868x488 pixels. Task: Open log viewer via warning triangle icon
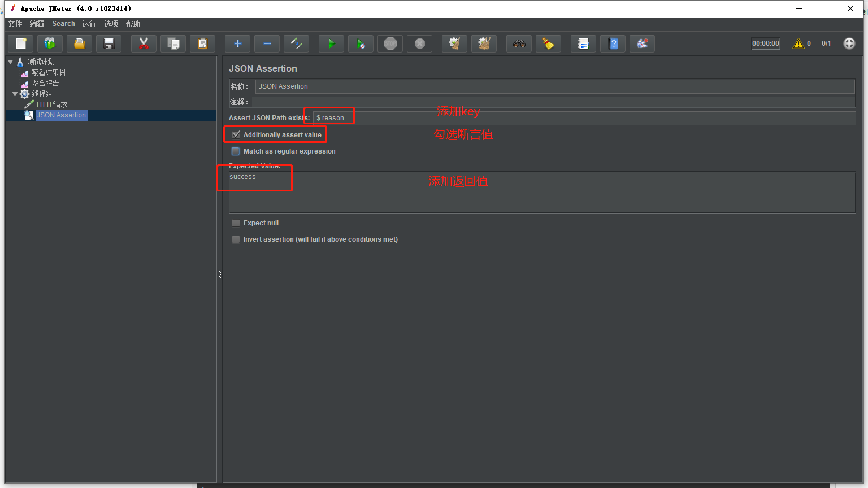point(798,43)
